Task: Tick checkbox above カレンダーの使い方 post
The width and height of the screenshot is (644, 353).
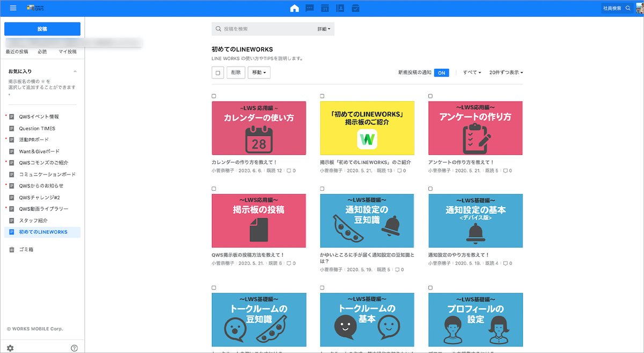Action: pyautogui.click(x=214, y=96)
